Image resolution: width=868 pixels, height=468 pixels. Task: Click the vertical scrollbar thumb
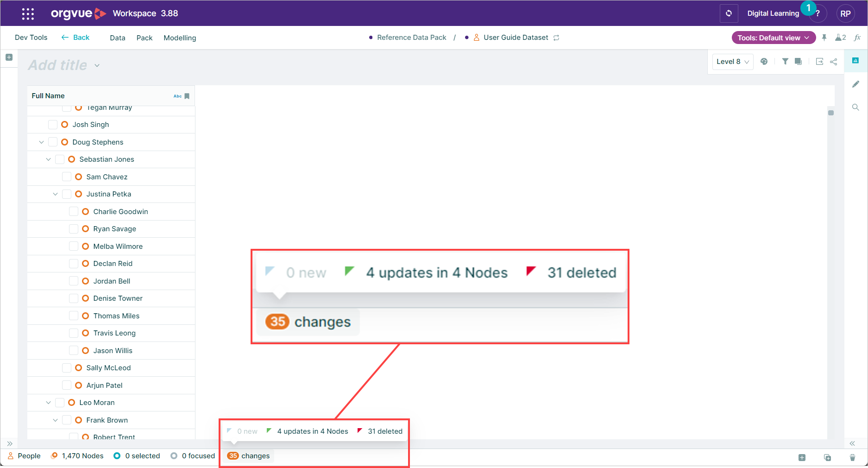(831, 113)
